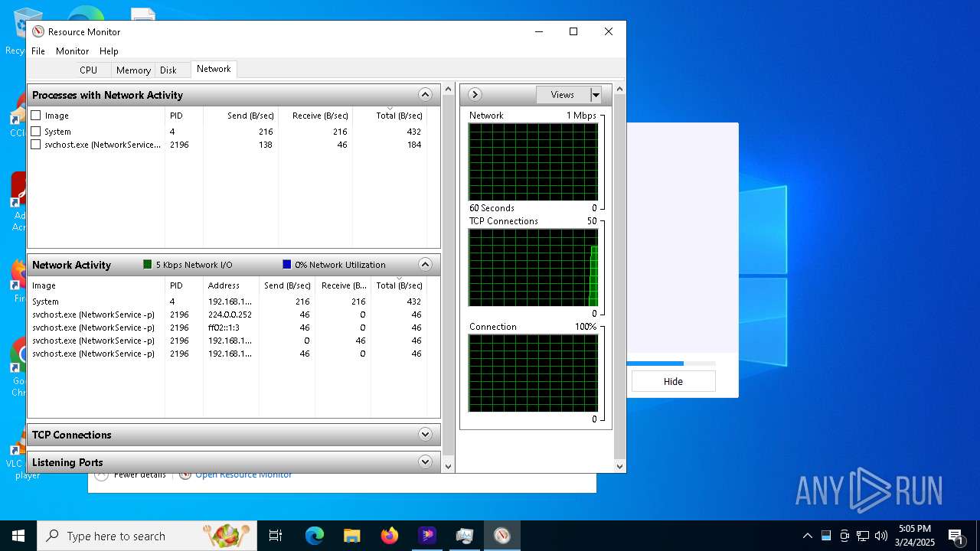Click the Task View taskbar icon
This screenshot has width=980, height=551.
[x=276, y=536]
